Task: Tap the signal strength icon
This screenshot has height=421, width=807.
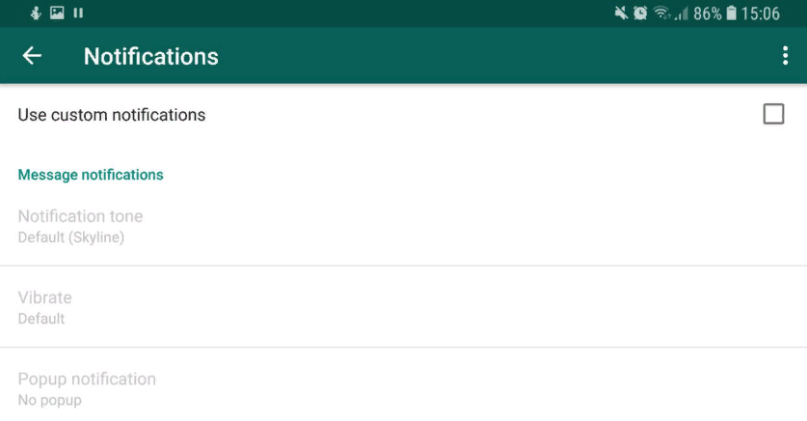Action: [x=682, y=13]
